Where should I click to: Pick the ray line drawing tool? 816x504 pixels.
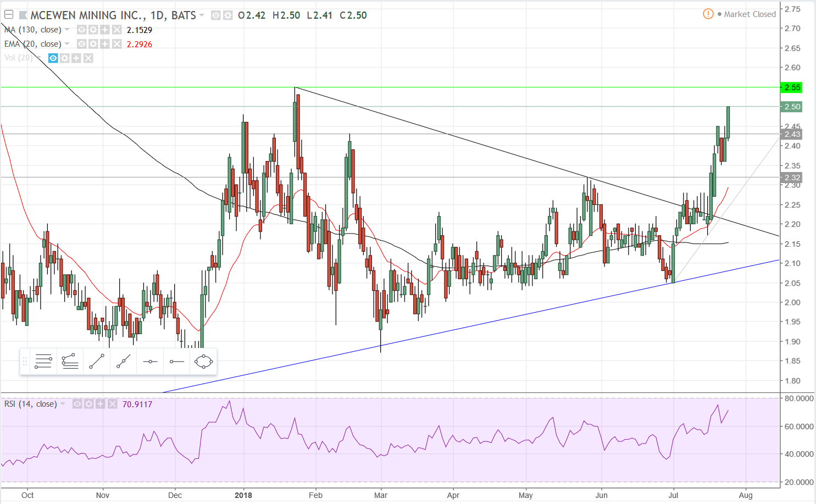[x=123, y=361]
